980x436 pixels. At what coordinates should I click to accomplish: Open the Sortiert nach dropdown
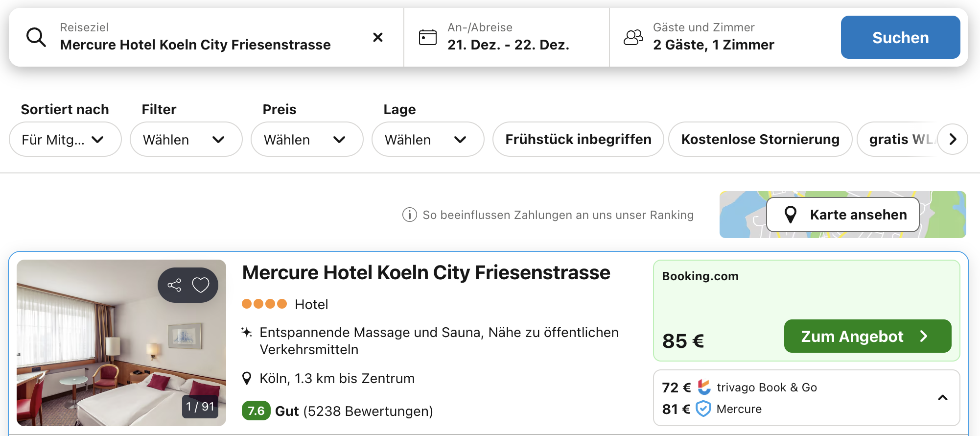point(65,140)
